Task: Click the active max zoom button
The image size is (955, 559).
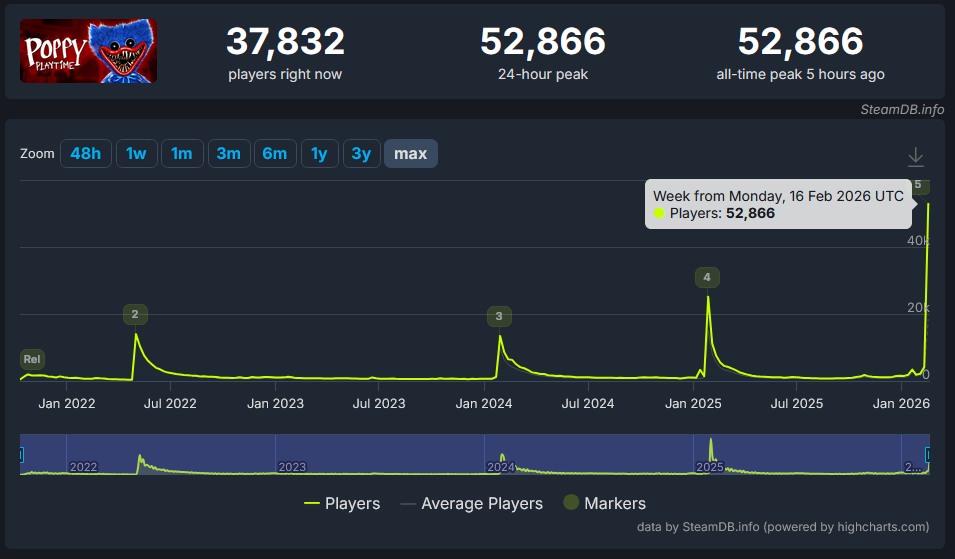Action: (410, 153)
